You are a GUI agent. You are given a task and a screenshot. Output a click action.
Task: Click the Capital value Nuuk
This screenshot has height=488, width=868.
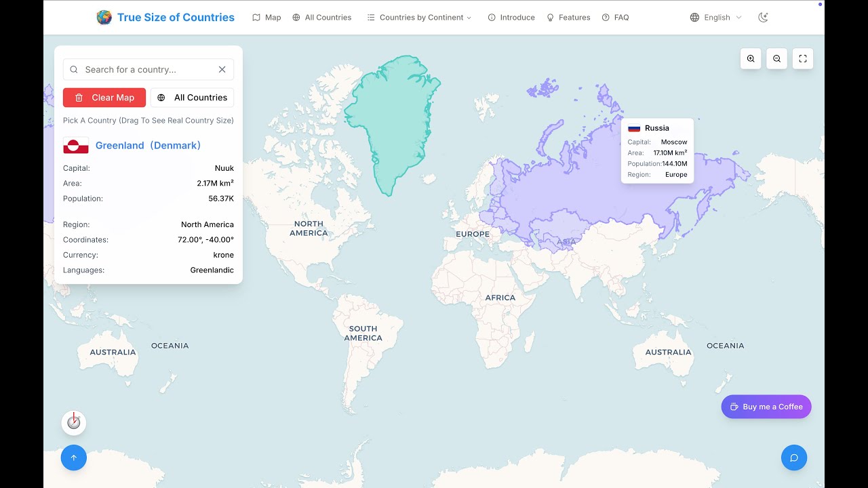[224, 168]
